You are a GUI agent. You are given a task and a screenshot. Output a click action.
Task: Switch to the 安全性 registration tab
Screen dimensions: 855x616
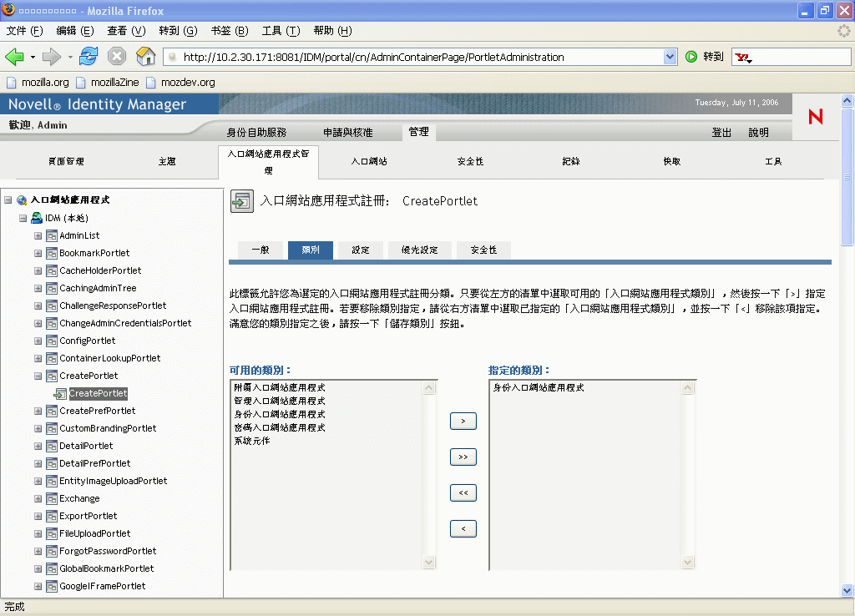[483, 250]
